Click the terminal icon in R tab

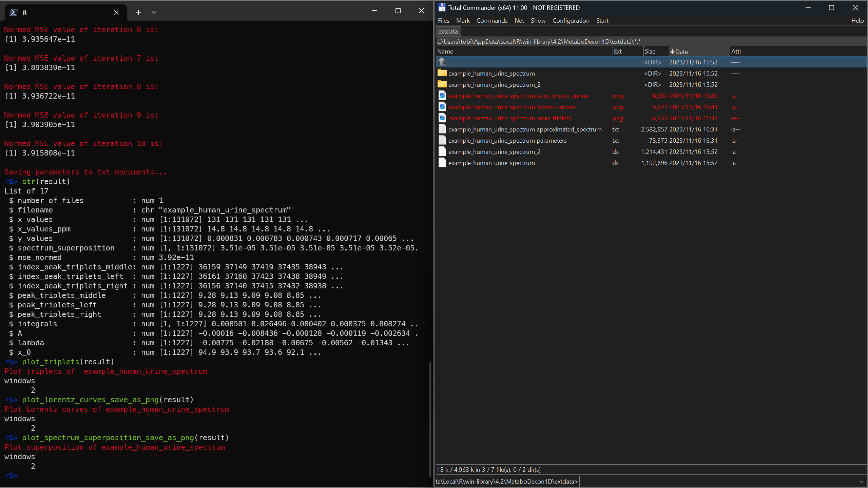14,13
